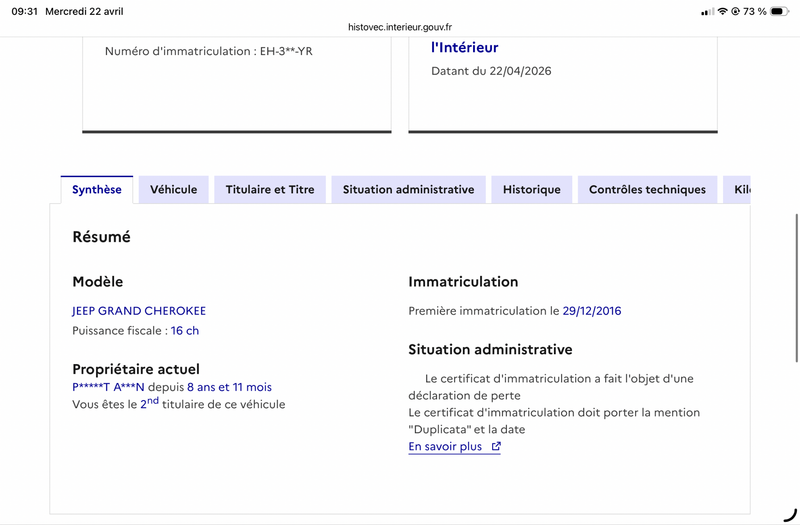Click the 8 ans et 11 mois duration
The width and height of the screenshot is (800, 525).
click(x=229, y=387)
